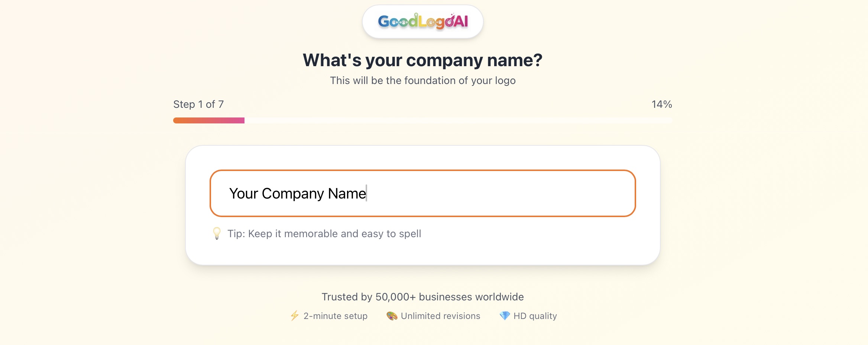Click the GoodLogoAI logo
This screenshot has height=345, width=868.
[x=422, y=21]
